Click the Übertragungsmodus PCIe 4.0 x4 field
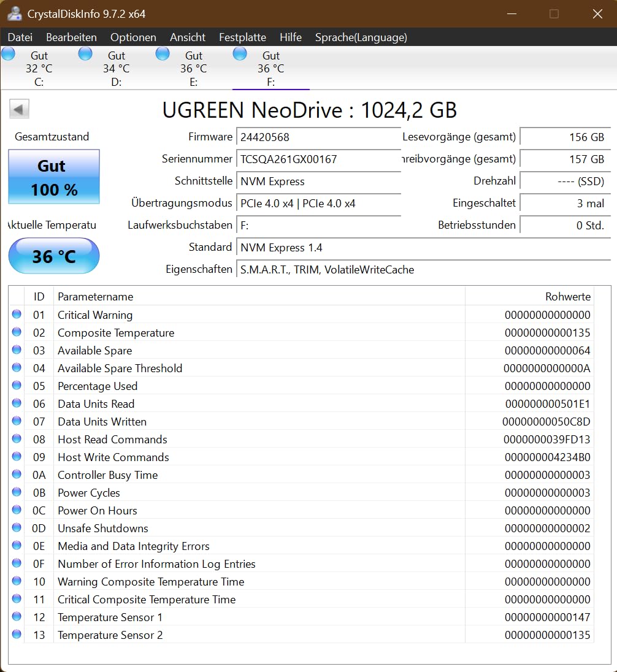This screenshot has height=672, width=617. click(x=318, y=203)
